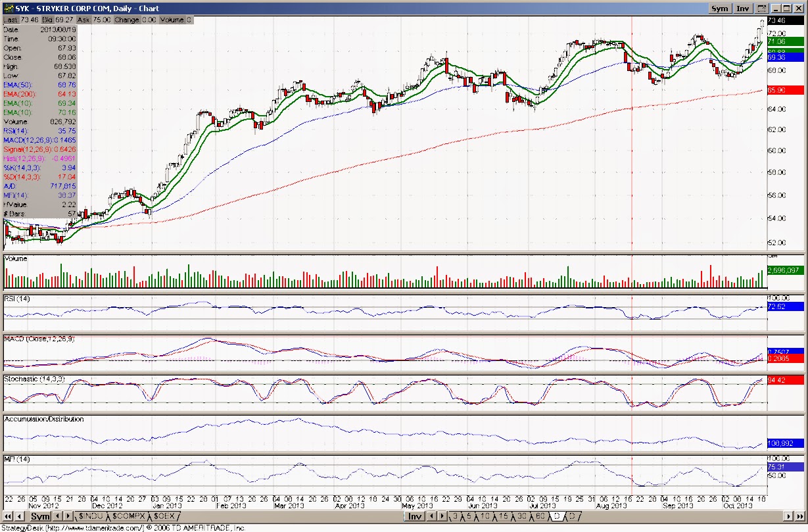Select the 30 minute interval tab
The width and height of the screenshot is (808, 532).
521,516
